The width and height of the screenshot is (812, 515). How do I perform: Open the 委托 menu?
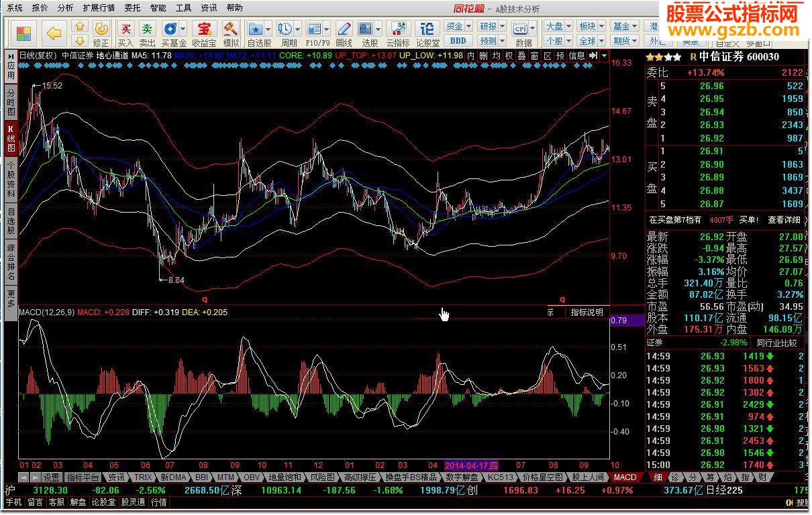click(132, 8)
